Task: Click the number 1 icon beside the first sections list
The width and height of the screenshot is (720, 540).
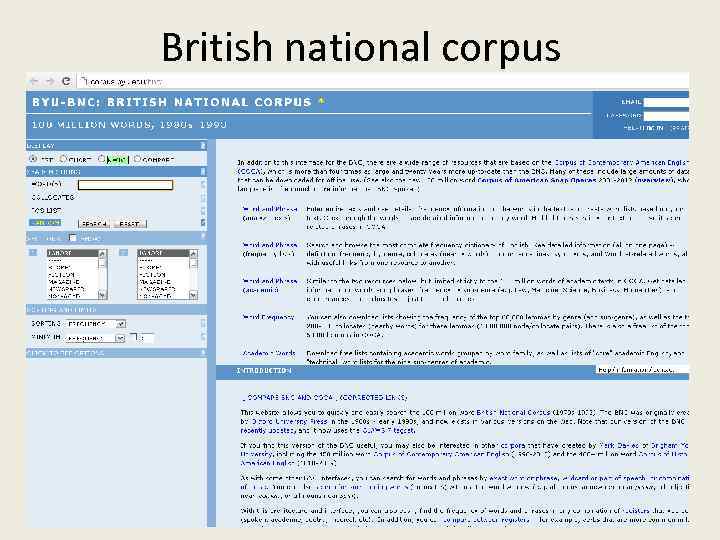Action: (x=33, y=253)
